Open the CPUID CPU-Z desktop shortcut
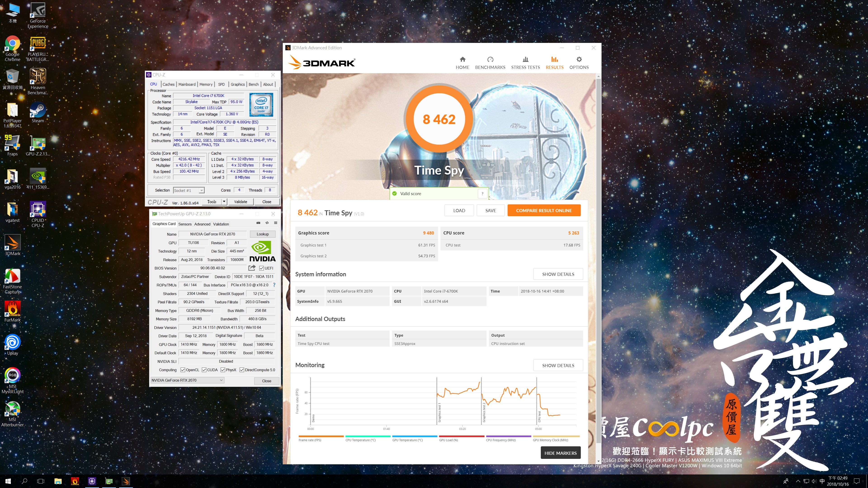Screen dimensions: 868x488 [38, 215]
